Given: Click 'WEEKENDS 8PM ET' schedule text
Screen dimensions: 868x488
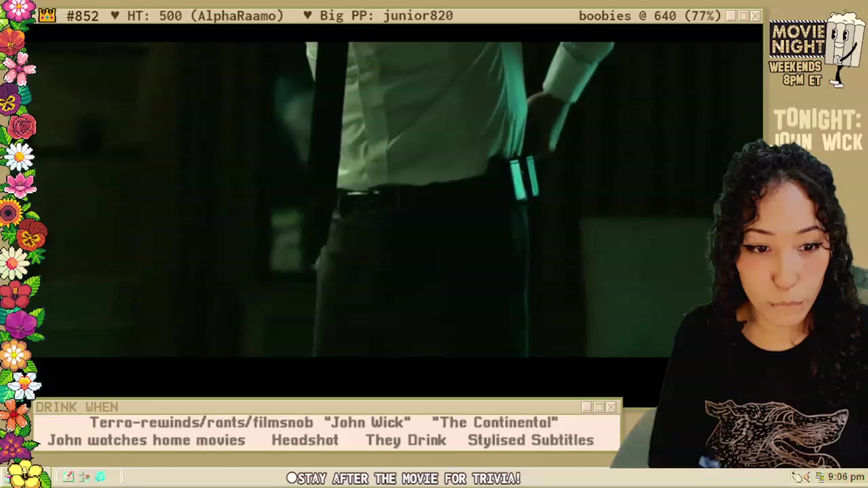Looking at the screenshot, I should (x=796, y=73).
